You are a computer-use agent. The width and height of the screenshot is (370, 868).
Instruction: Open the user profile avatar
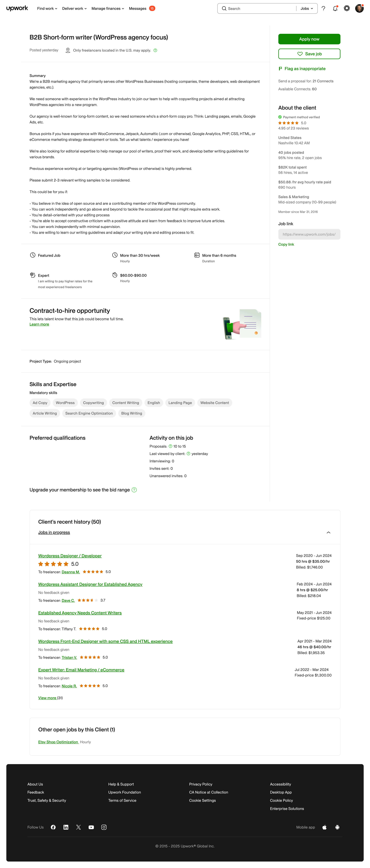coord(359,8)
